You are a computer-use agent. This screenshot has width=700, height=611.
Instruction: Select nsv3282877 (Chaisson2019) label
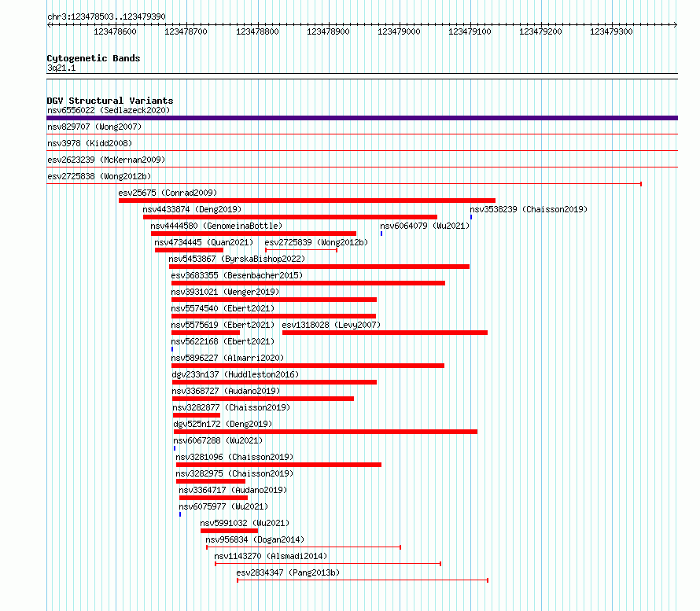tap(231, 407)
